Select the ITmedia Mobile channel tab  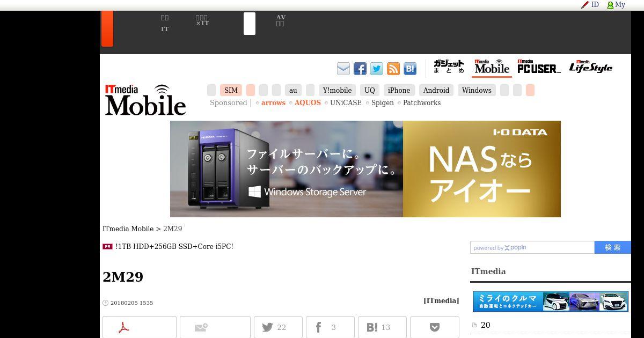pyautogui.click(x=492, y=68)
